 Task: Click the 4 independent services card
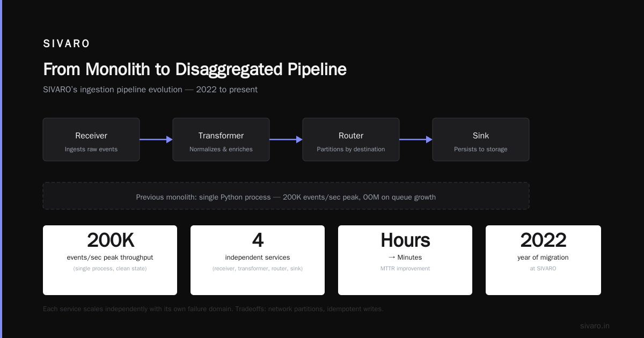coord(258,260)
